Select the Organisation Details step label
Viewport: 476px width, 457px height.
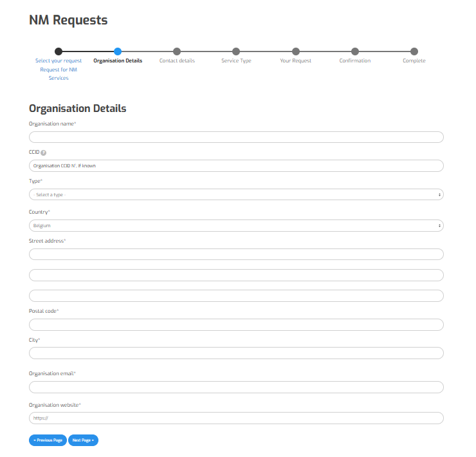[x=118, y=61]
